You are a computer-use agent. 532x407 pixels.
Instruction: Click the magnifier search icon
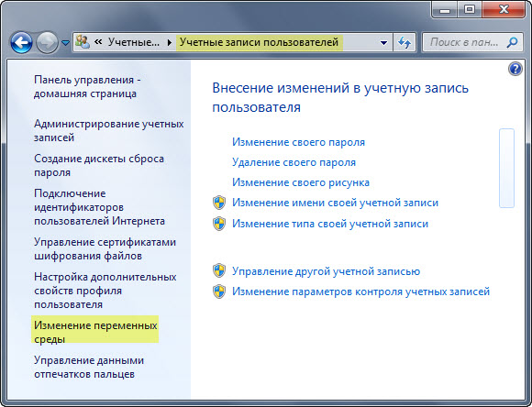coord(512,42)
